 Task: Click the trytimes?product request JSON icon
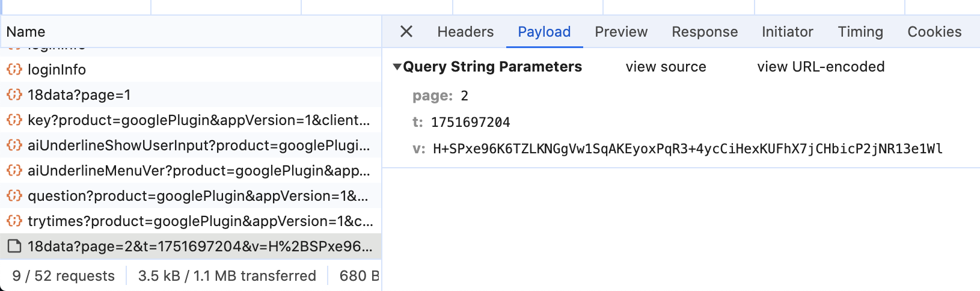click(x=14, y=221)
